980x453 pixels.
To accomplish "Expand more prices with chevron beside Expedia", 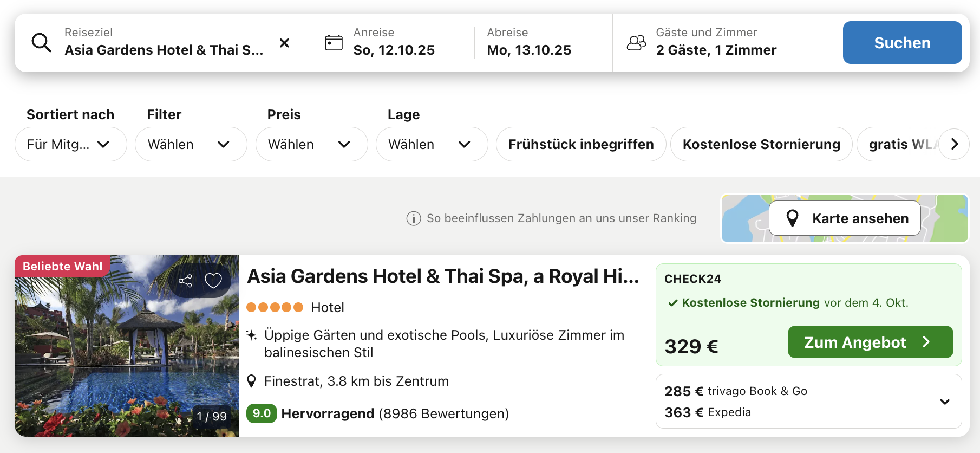I will pyautogui.click(x=945, y=402).
